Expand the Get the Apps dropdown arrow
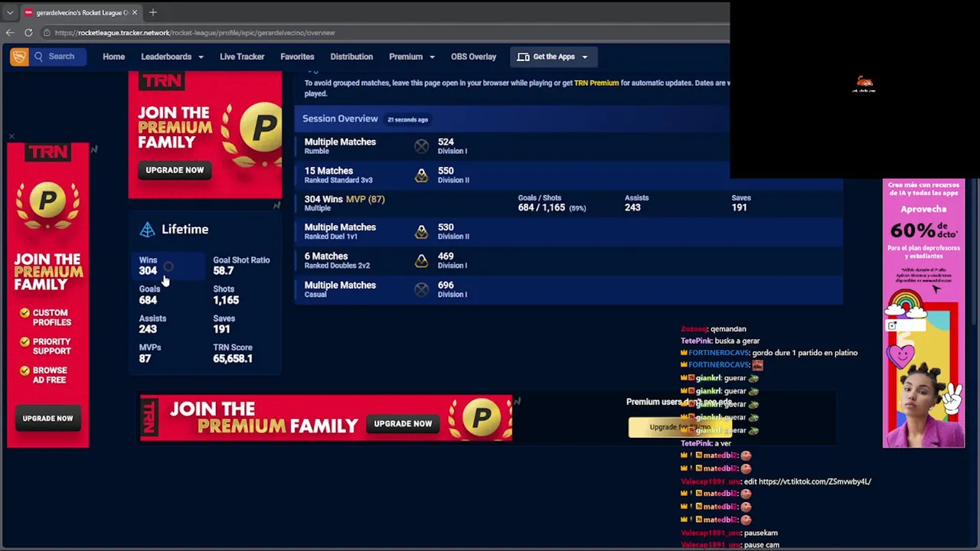 (x=584, y=57)
